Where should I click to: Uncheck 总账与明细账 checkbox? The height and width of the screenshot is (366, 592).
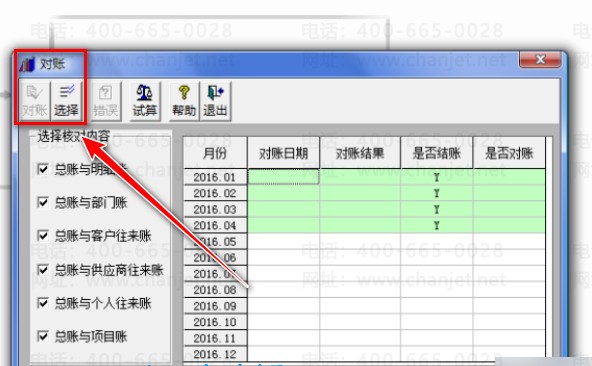tap(43, 169)
